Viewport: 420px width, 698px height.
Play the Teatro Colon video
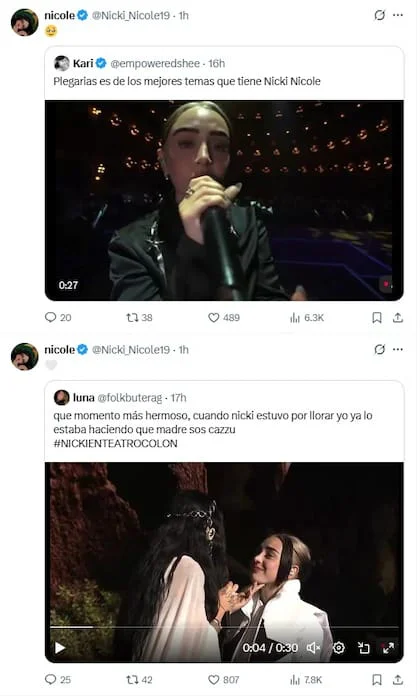[x=60, y=648]
